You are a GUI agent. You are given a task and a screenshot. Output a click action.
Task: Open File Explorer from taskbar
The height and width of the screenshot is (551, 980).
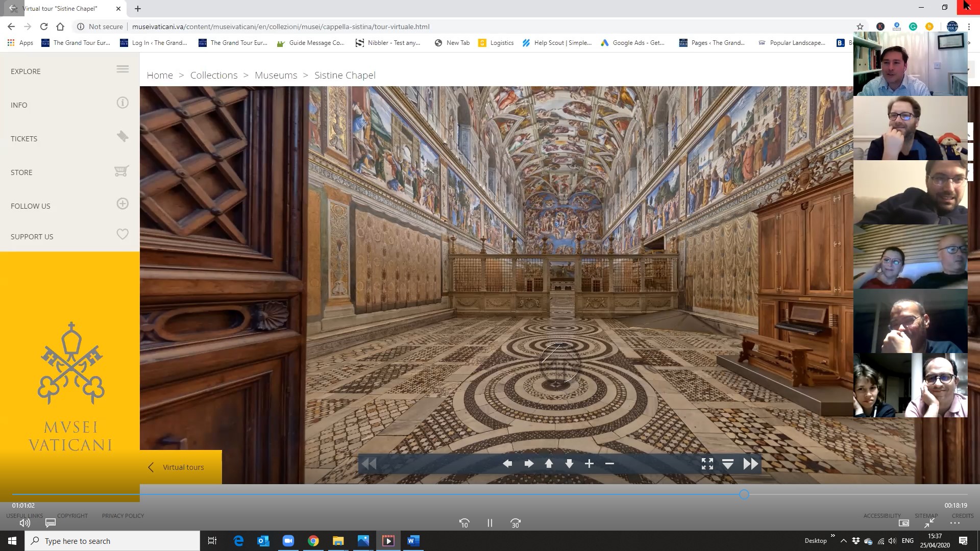(x=338, y=541)
